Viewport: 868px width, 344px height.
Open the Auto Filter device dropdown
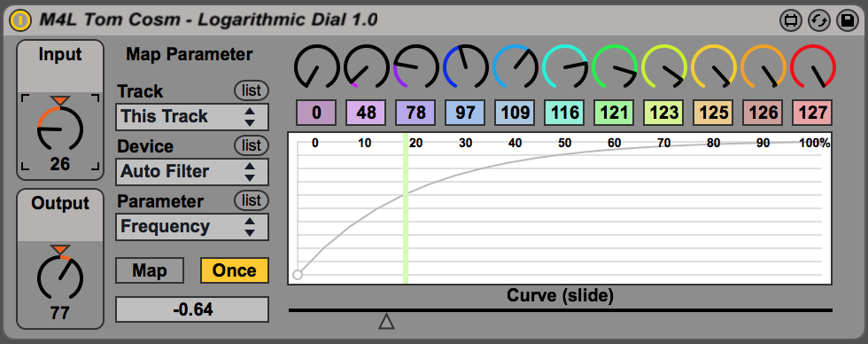pos(192,172)
